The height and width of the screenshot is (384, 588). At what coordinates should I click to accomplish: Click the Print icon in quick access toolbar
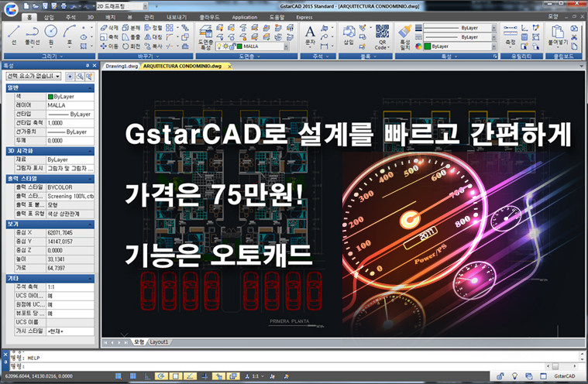click(x=64, y=6)
